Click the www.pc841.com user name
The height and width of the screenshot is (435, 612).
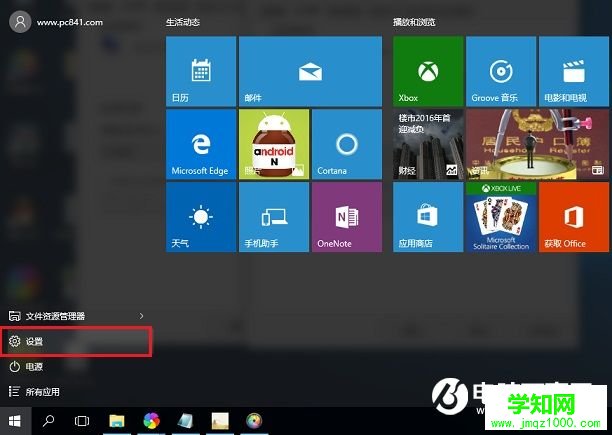point(70,23)
